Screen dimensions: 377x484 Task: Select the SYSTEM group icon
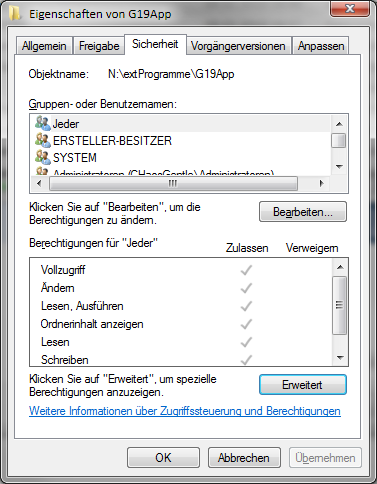[43, 157]
